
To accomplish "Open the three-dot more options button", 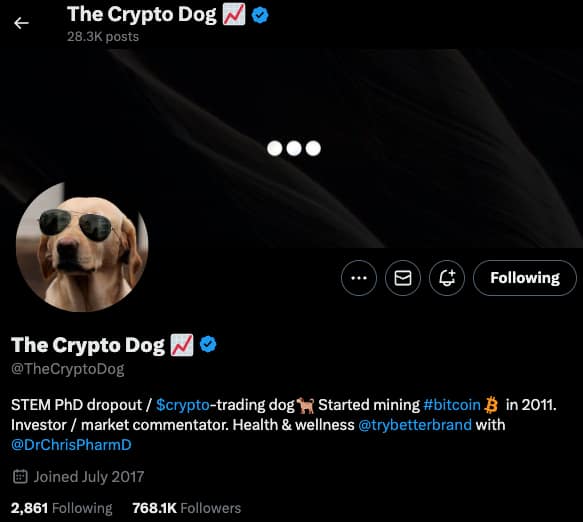I will (x=359, y=278).
